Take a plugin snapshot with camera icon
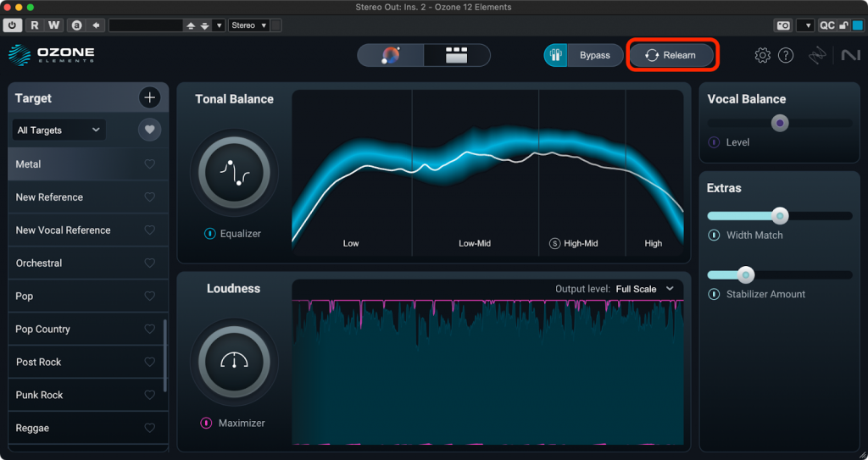This screenshot has width=868, height=460. (x=783, y=25)
